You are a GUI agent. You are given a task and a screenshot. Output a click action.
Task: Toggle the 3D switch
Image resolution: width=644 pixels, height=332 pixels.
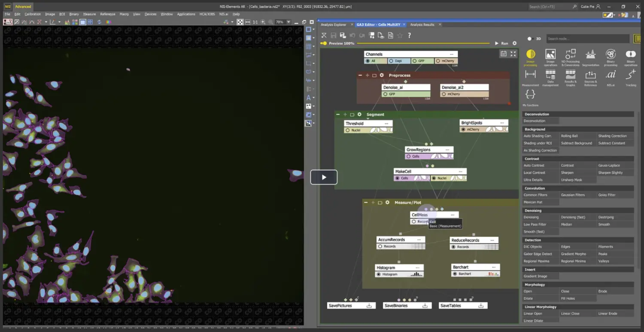pyautogui.click(x=531, y=39)
